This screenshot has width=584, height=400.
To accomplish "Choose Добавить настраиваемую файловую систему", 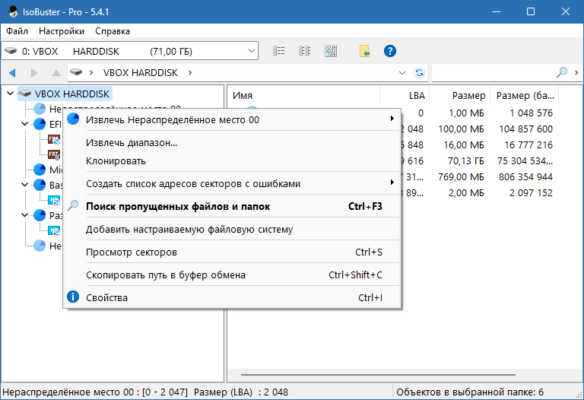I will 232,229.
